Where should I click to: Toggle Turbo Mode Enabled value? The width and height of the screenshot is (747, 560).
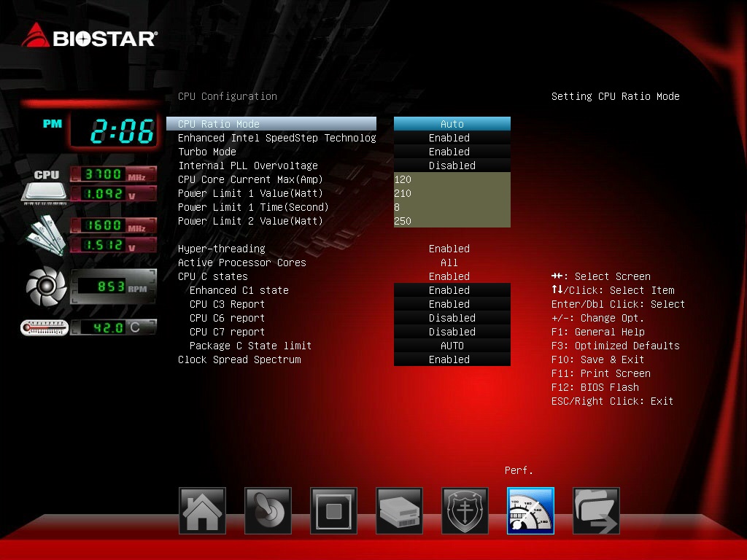coord(452,152)
